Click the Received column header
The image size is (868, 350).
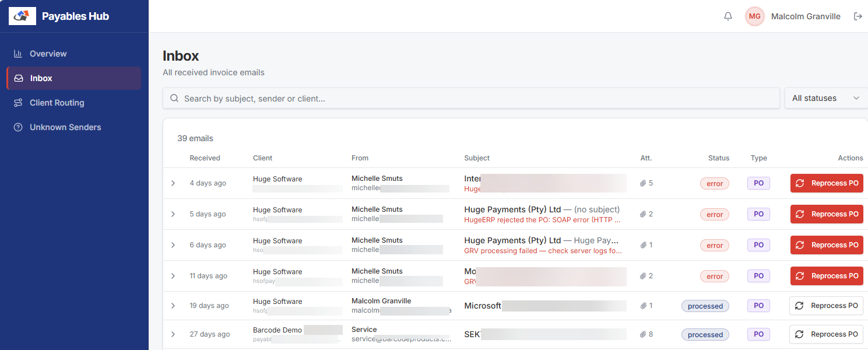pyautogui.click(x=205, y=158)
